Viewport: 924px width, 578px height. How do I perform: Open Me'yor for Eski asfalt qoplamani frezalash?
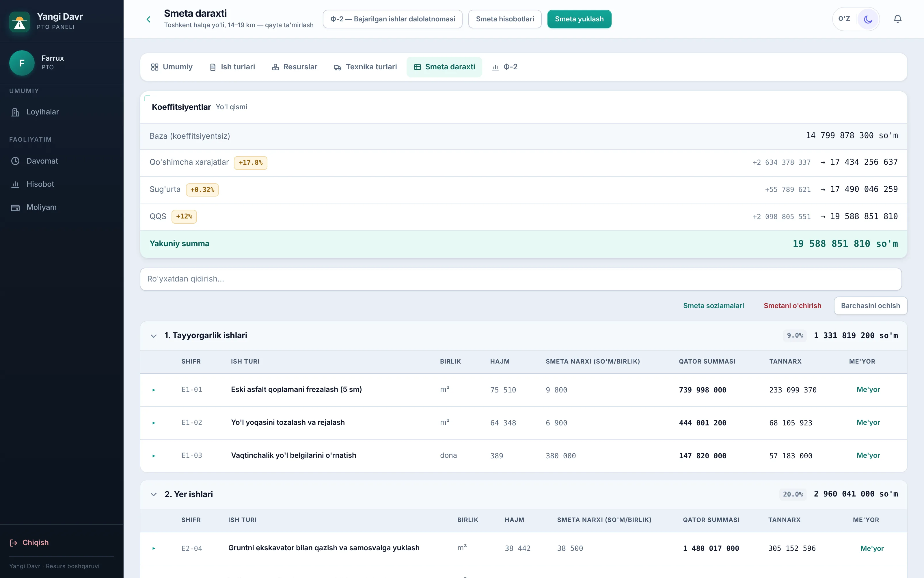coord(868,390)
